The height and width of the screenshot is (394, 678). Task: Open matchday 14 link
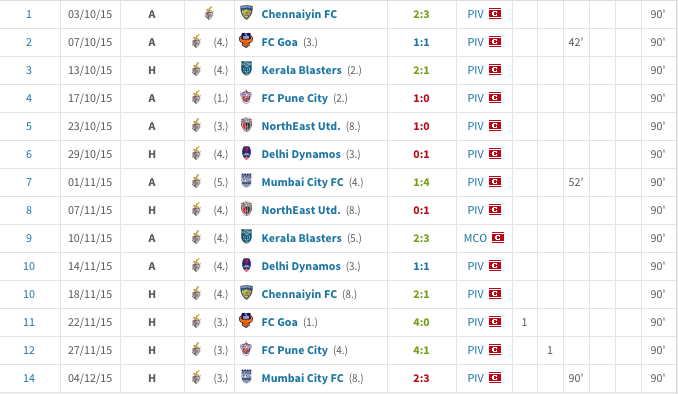click(x=29, y=378)
